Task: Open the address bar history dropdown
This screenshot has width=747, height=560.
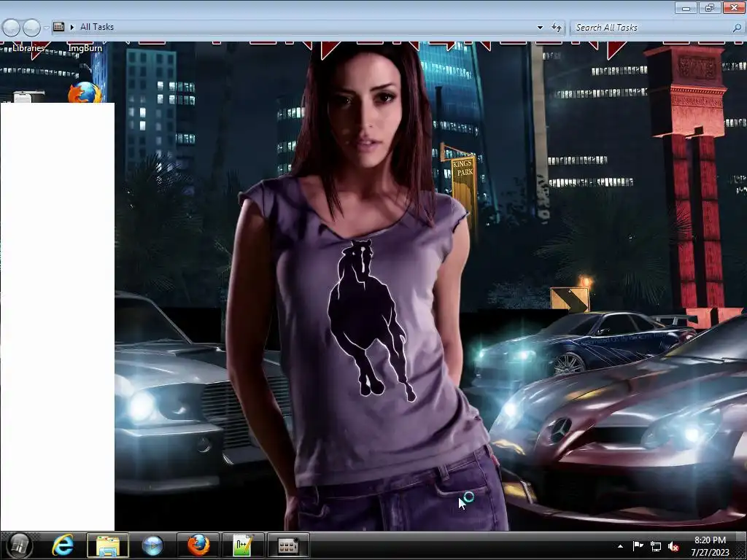Action: (x=540, y=28)
